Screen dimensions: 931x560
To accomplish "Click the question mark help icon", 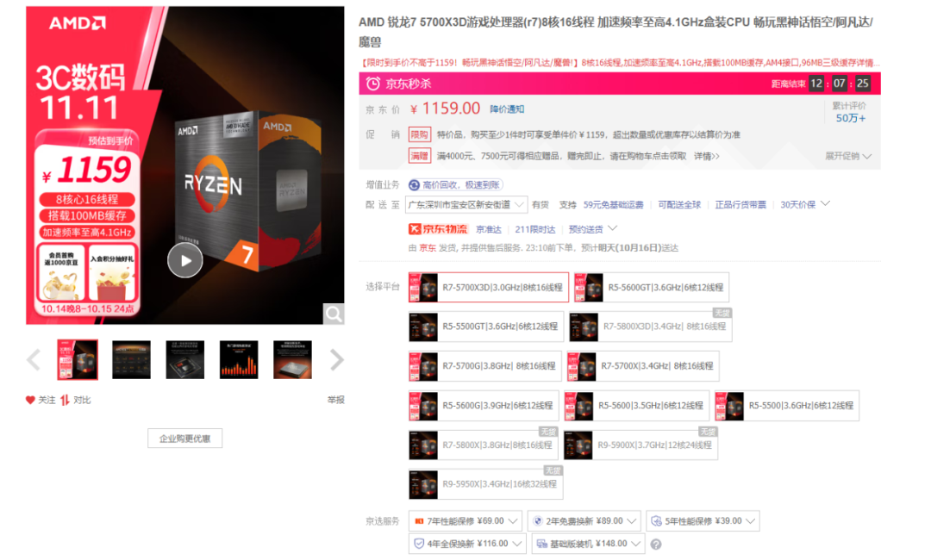I will pos(656,544).
